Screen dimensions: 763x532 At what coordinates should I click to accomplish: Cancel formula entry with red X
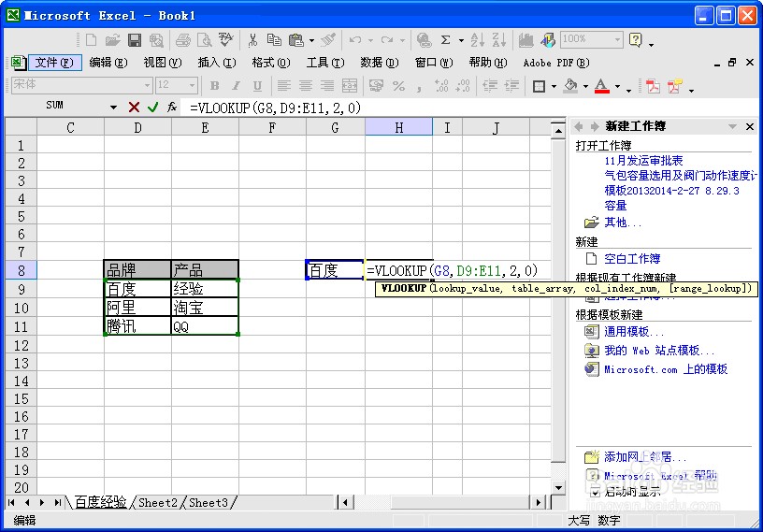coord(134,108)
